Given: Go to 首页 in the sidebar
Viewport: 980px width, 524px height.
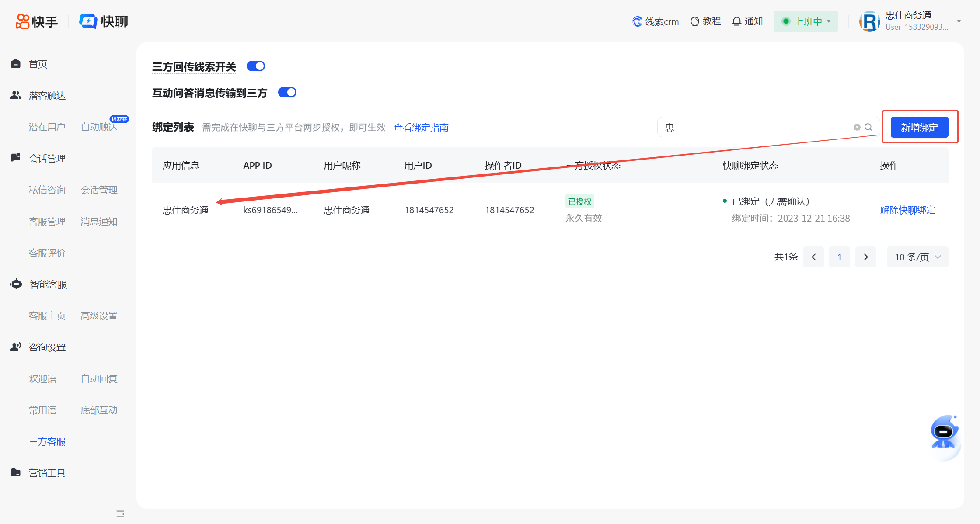Looking at the screenshot, I should coord(38,64).
